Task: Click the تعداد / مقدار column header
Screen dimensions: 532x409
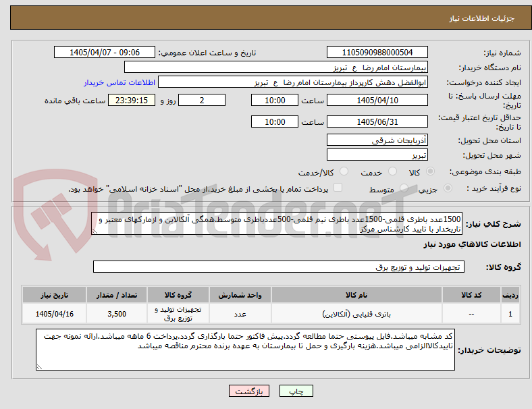Action: [117, 295]
